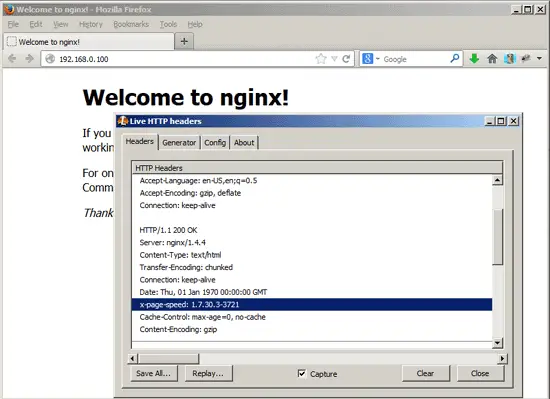Open URL history dropdown arrow
The height and width of the screenshot is (399, 550).
click(x=334, y=59)
